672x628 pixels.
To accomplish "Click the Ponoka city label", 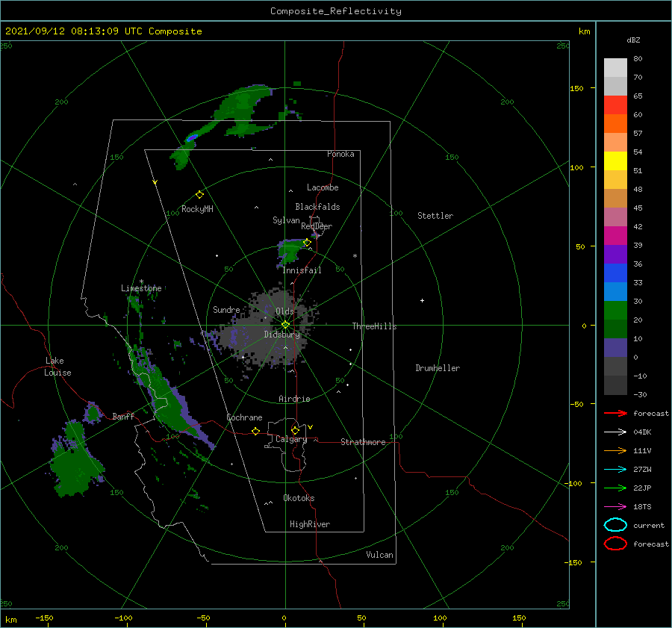I will pos(340,154).
